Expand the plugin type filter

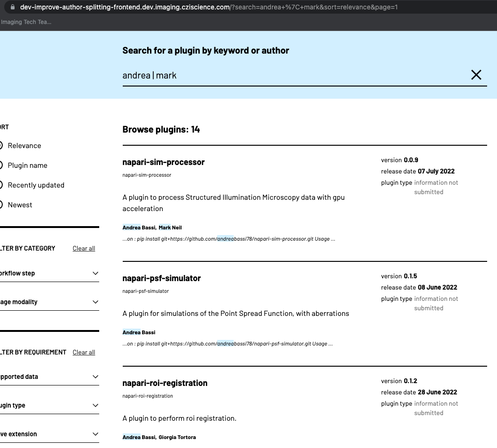coord(95,405)
